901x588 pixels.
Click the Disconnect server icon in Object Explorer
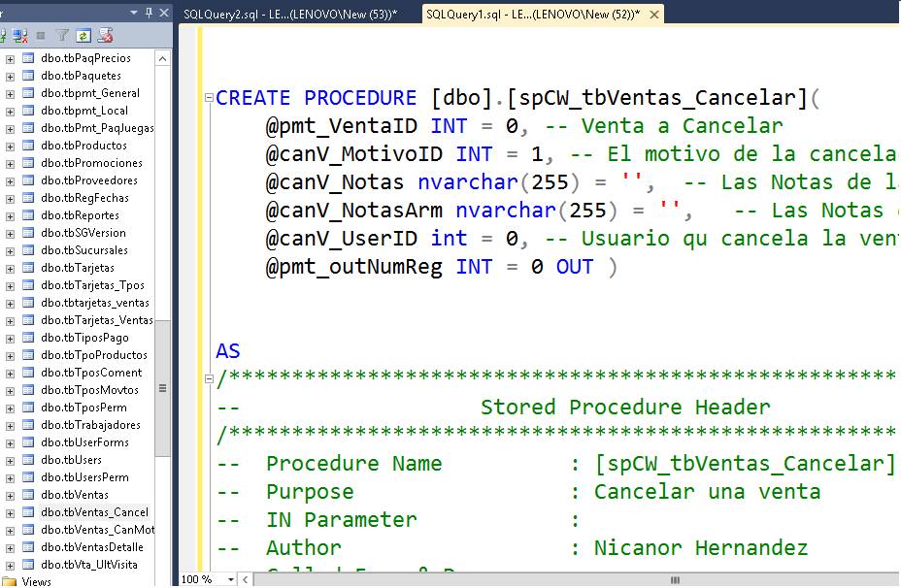20,35
